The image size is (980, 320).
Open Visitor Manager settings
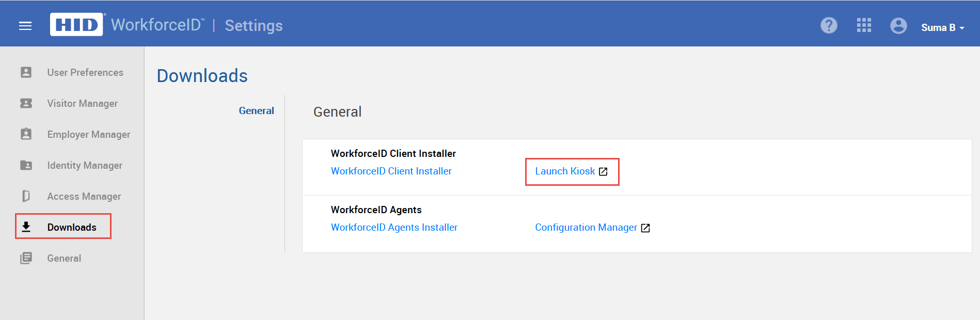82,103
